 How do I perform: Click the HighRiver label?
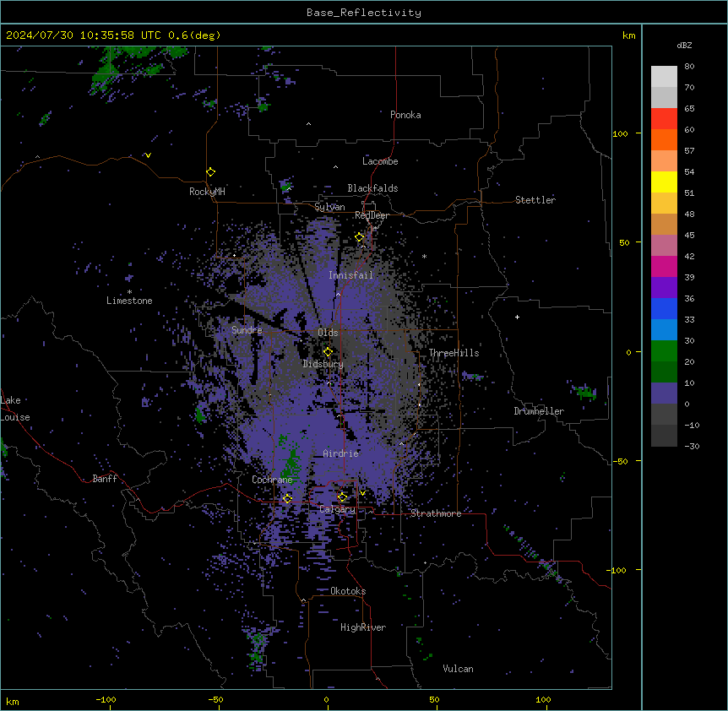(x=363, y=627)
